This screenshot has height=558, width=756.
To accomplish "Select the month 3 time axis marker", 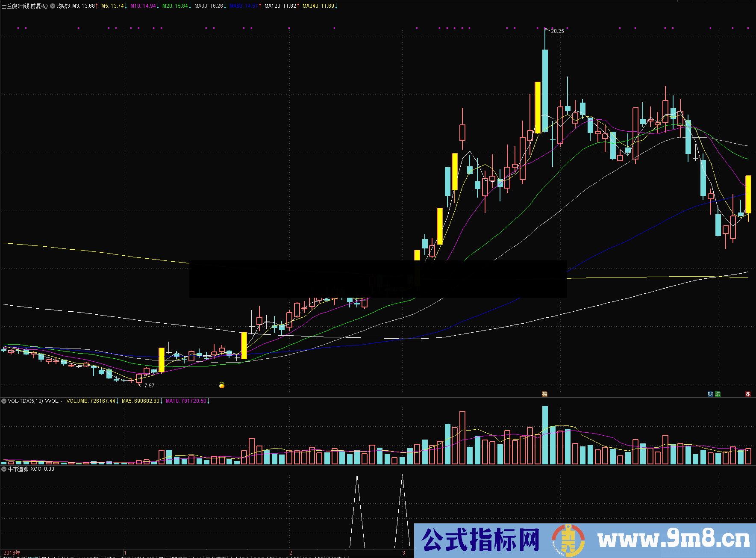I will pyautogui.click(x=403, y=553).
